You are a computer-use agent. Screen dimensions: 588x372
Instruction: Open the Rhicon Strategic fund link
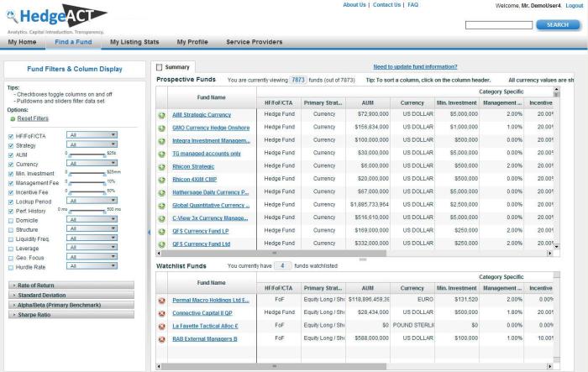tap(193, 166)
